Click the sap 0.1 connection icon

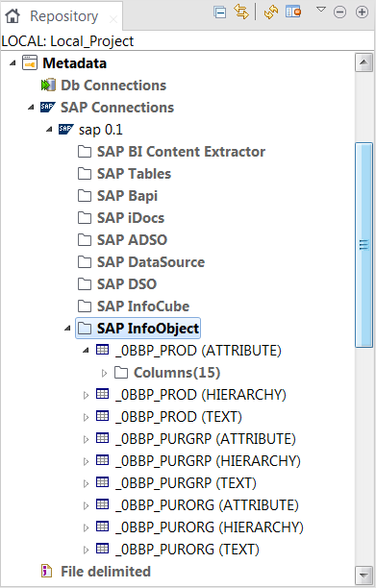66,129
